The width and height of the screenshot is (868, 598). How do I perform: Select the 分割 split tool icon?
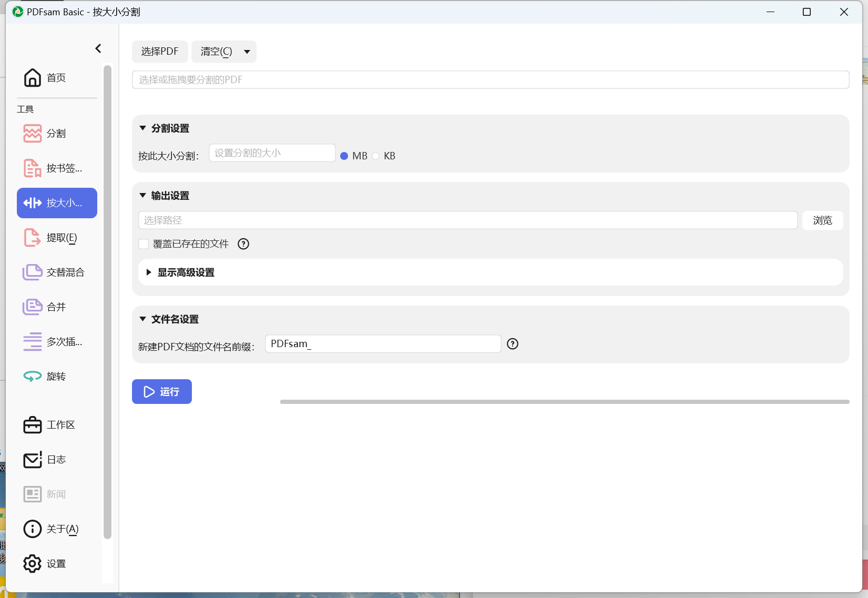point(33,134)
